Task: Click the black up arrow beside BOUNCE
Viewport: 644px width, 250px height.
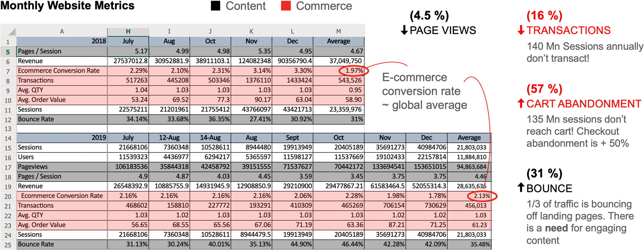Action: [521, 188]
